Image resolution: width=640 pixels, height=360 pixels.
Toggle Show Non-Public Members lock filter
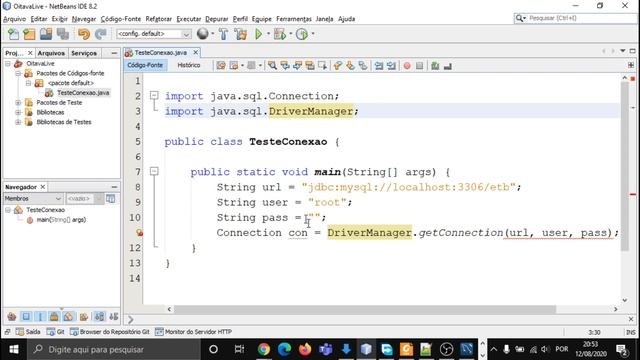point(54,317)
